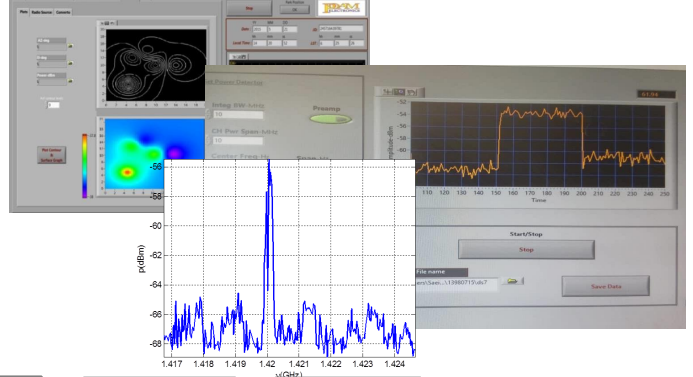This screenshot has width=693, height=377.
Task: Click the Local Time seconds field
Action: click(x=290, y=43)
